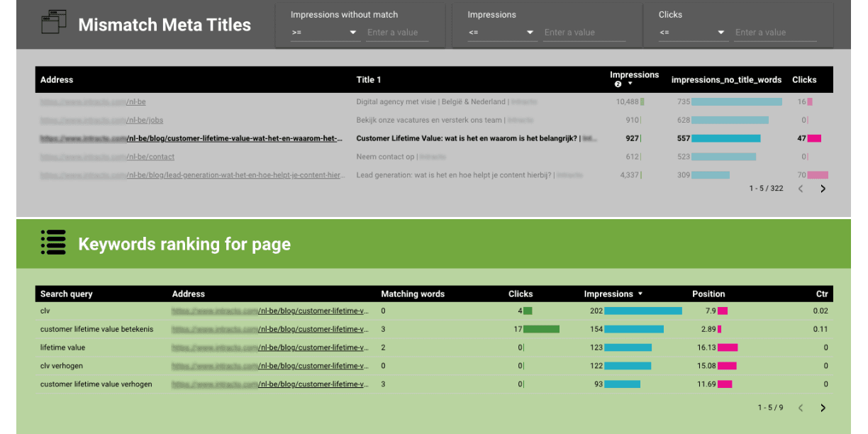
Task: Go to previous page of Keywords ranking table
Action: [x=801, y=408]
